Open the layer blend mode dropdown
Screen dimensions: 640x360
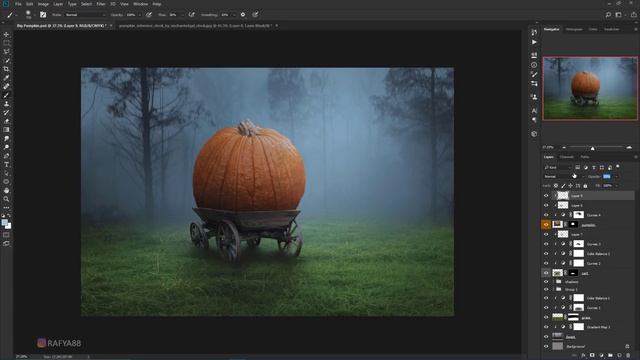pos(564,176)
